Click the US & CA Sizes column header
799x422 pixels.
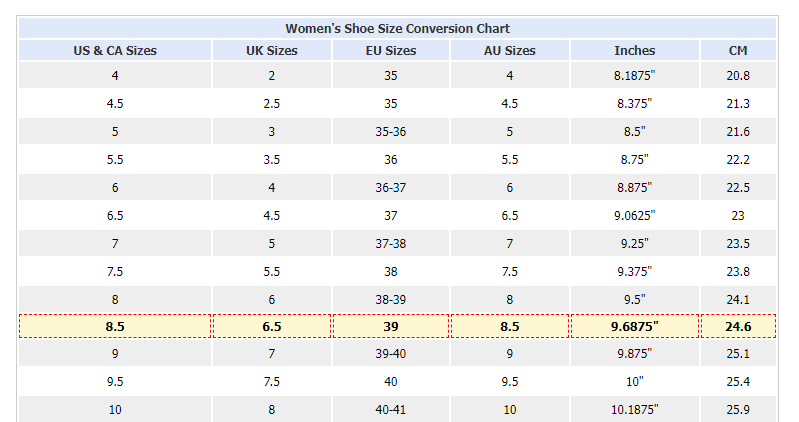[x=115, y=50]
